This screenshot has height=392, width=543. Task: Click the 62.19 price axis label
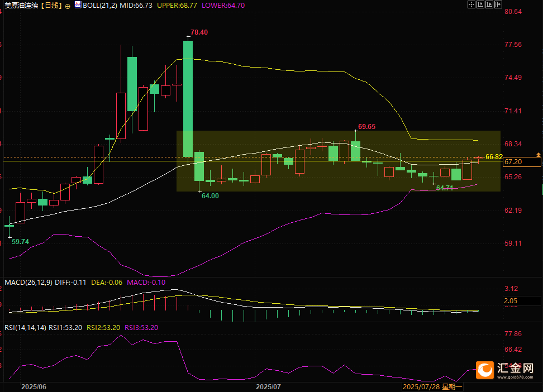pos(513,211)
